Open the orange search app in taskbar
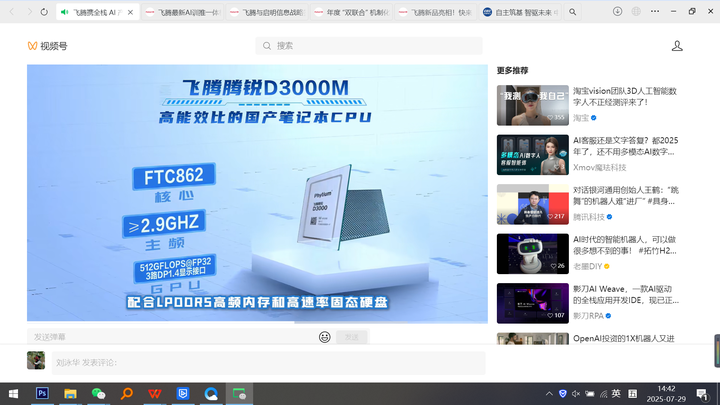This screenshot has width=720, height=405. [127, 394]
